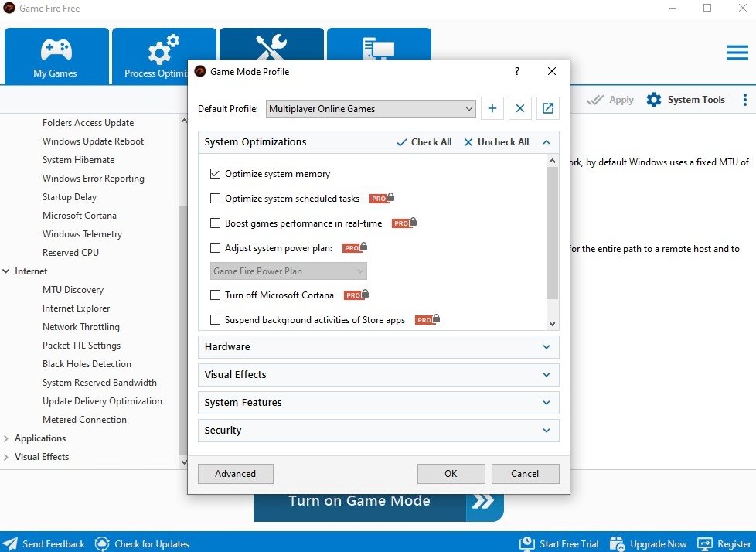Click the Register icon
This screenshot has width=756, height=552.
pos(705,543)
